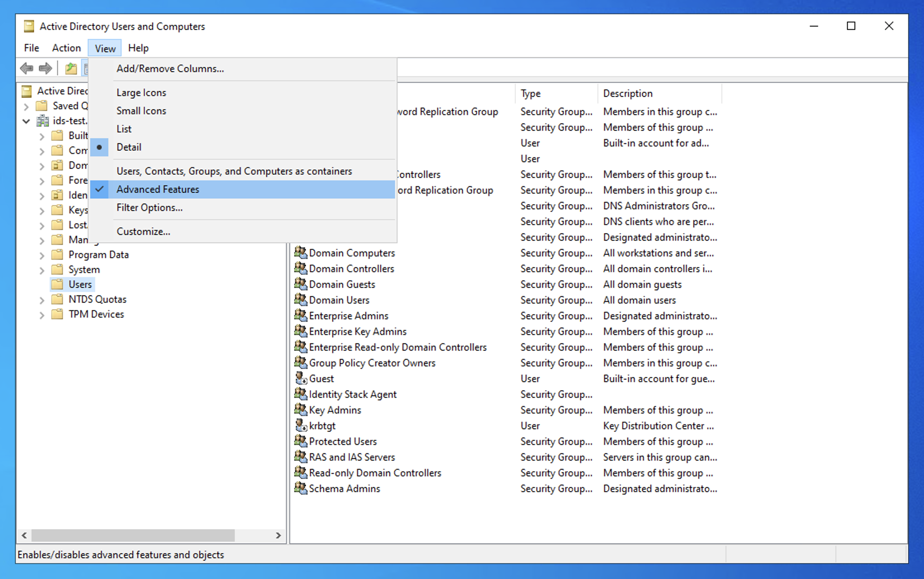Choose Add/Remove Columns menu entry
Viewport: 924px width, 579px height.
point(243,69)
